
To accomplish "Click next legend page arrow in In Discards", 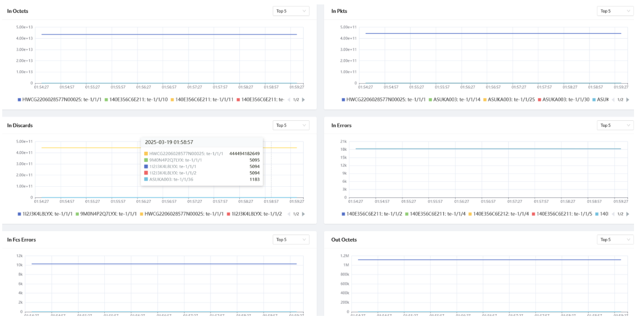I will (x=303, y=214).
